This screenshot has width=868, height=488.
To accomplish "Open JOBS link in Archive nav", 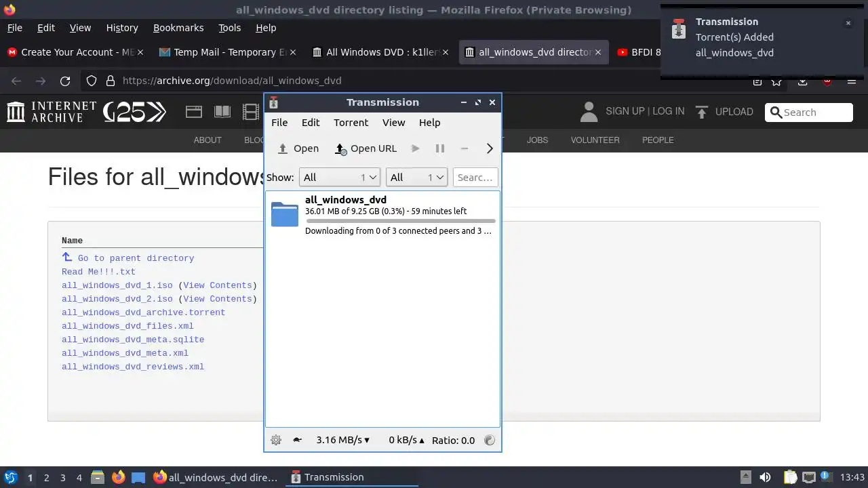I will [537, 140].
